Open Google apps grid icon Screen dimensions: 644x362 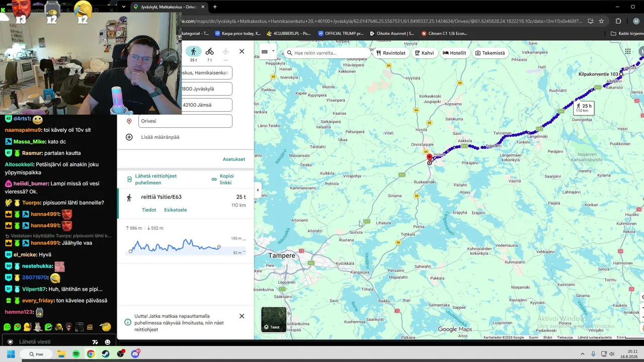coord(628,51)
